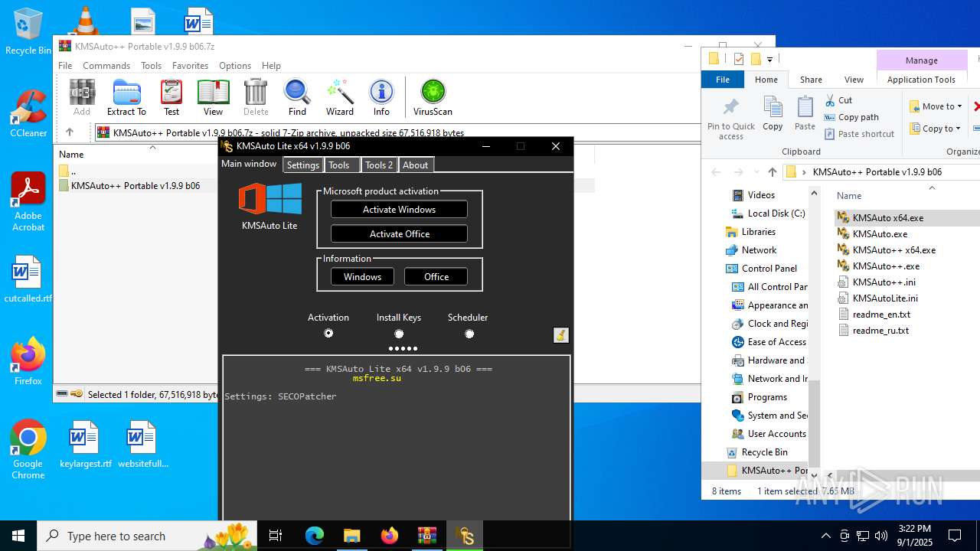The width and height of the screenshot is (980, 551).
Task: Select the Install Keys radio button
Action: tap(399, 334)
